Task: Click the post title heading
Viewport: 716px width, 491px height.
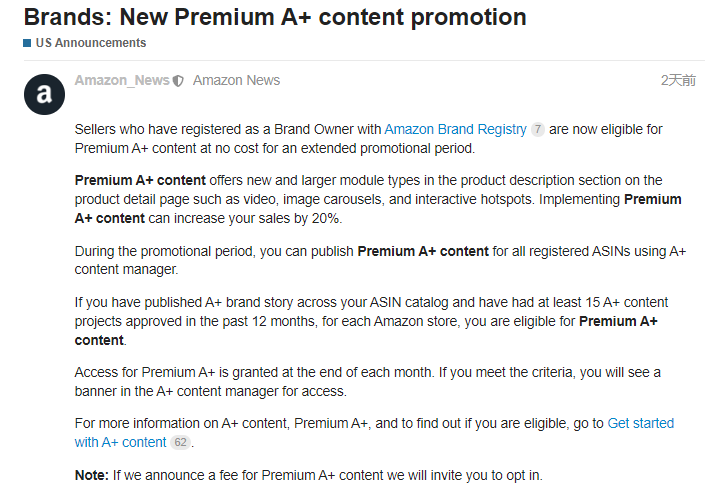Action: 274,17
